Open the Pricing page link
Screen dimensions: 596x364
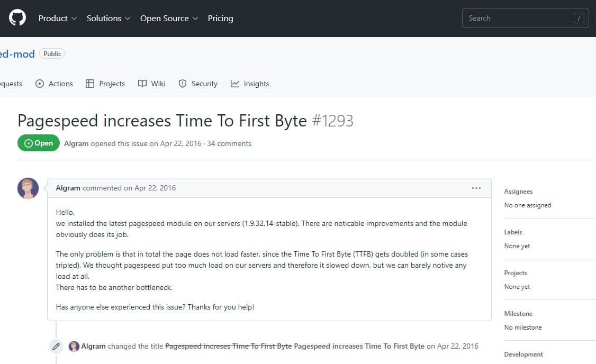[221, 18]
